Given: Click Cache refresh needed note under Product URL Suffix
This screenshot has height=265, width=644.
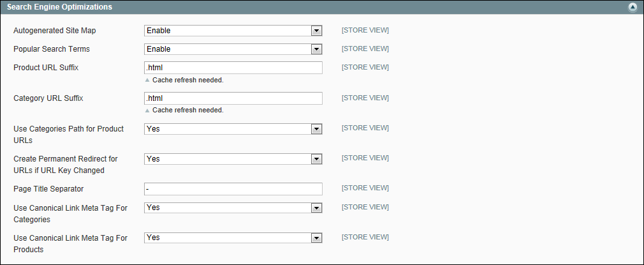Looking at the screenshot, I should [187, 80].
